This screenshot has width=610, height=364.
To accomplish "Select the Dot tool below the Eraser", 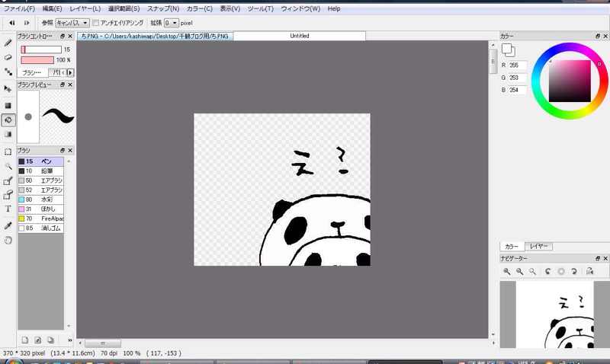I will pyautogui.click(x=8, y=72).
